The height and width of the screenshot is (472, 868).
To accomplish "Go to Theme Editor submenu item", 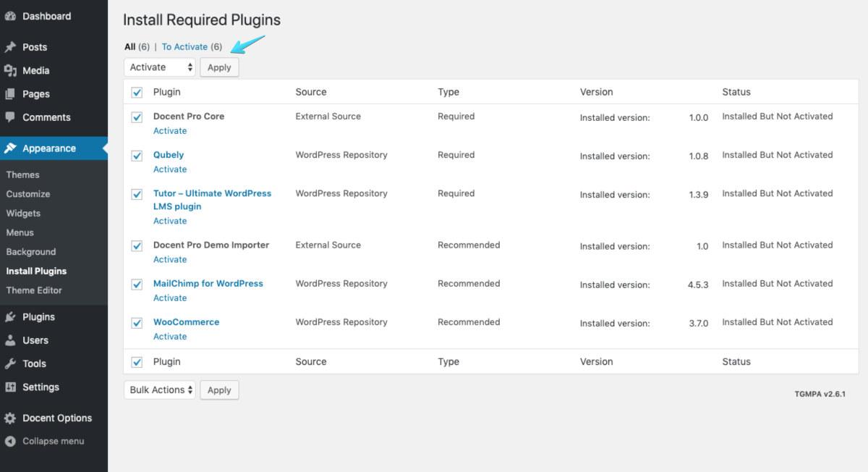I will (34, 290).
